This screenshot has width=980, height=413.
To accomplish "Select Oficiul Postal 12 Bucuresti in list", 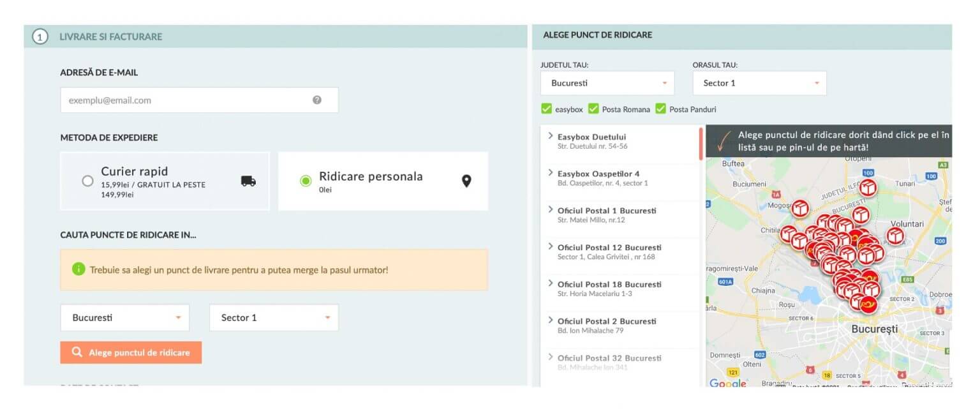I will [x=609, y=248].
